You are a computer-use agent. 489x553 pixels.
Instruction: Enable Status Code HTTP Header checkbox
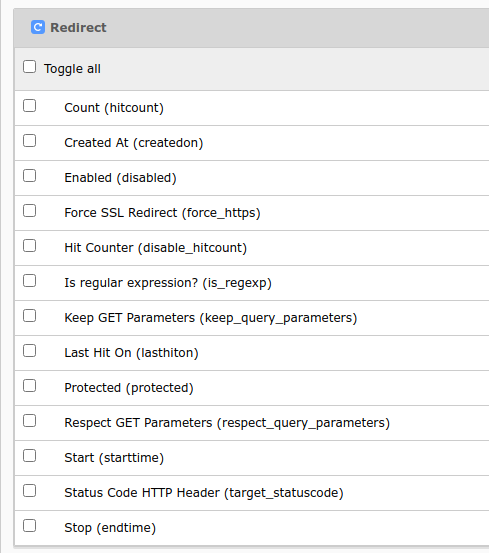pyautogui.click(x=29, y=491)
